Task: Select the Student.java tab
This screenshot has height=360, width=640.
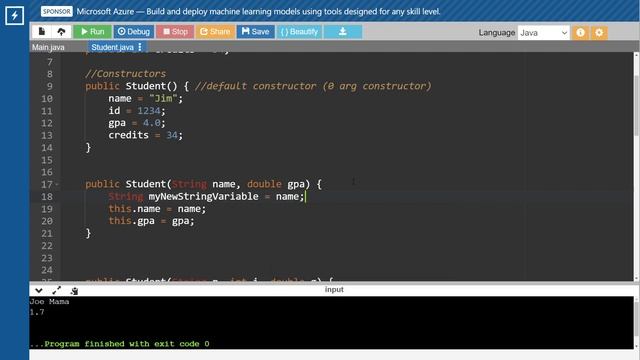Action: [x=112, y=47]
